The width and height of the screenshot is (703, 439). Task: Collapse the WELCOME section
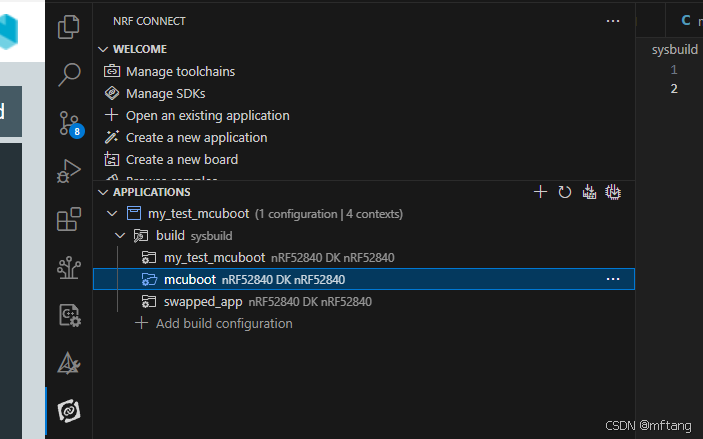click(x=103, y=49)
